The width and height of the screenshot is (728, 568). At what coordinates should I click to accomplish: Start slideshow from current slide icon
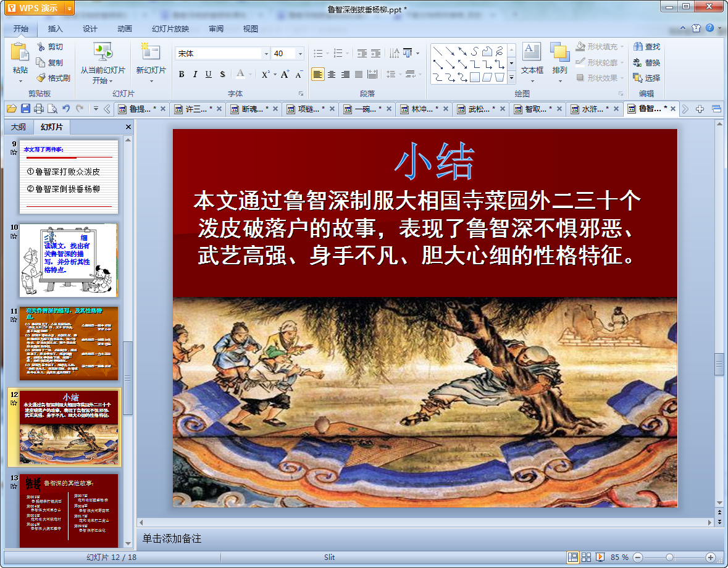point(103,51)
